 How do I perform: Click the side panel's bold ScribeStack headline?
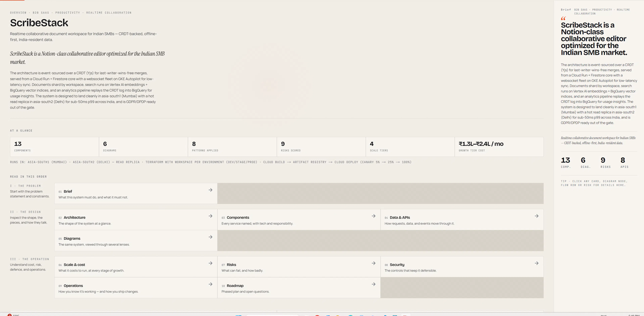(x=594, y=39)
